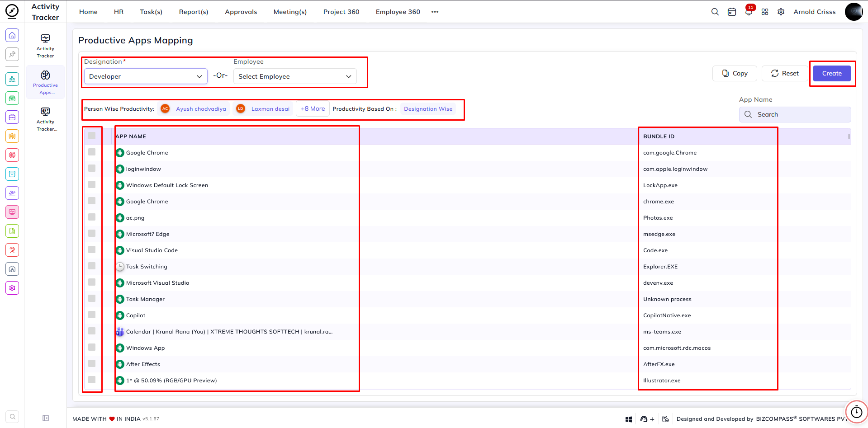Select the Copilot row checkbox
The width and height of the screenshot is (868, 428).
click(x=92, y=315)
